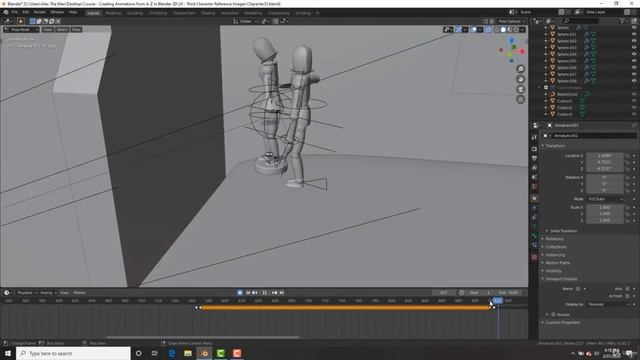Click the Location X value field
The height and width of the screenshot is (360, 640).
tap(604, 156)
